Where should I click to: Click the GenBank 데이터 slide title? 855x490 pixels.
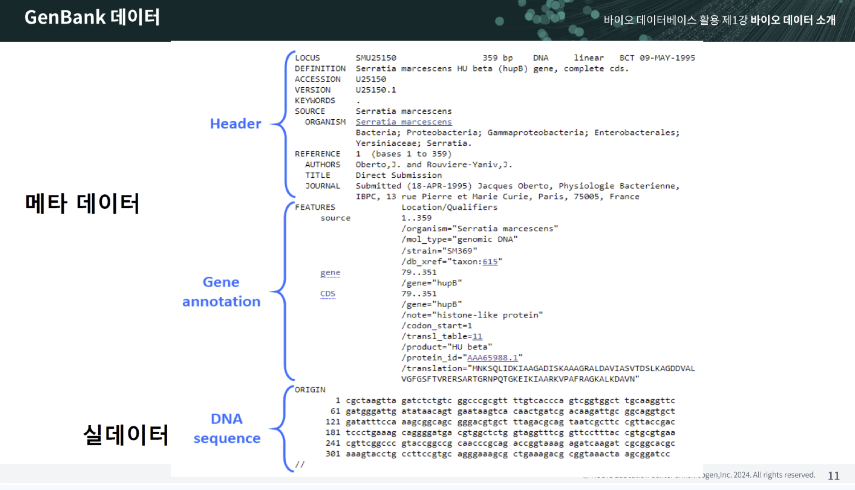coord(91,18)
